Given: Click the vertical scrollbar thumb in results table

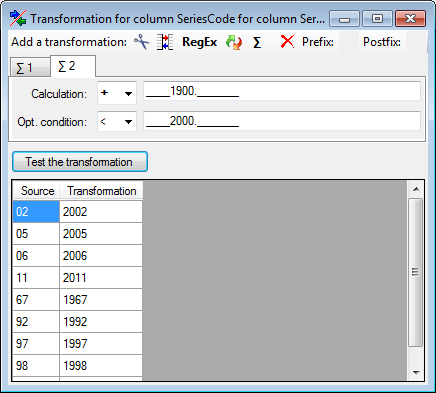Looking at the screenshot, I should click(415, 272).
